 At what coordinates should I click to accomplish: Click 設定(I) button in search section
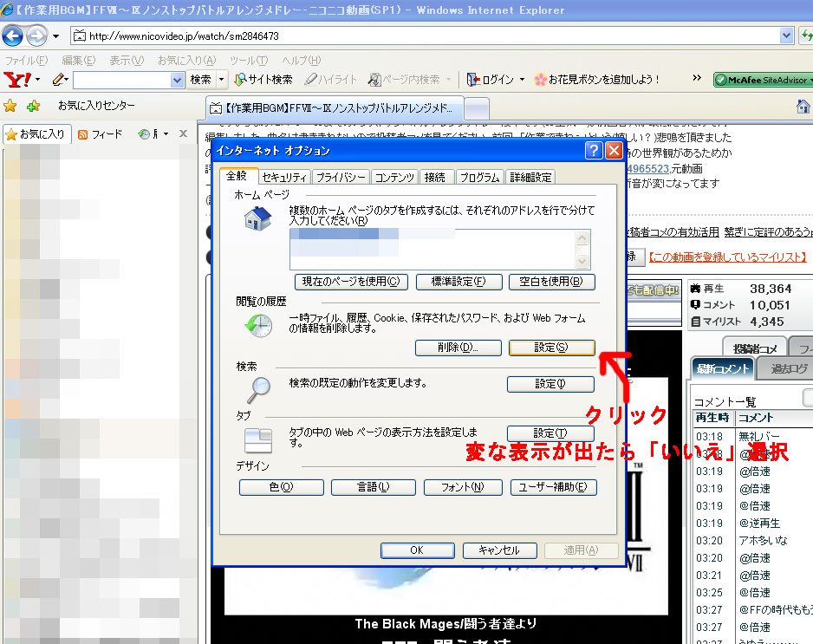coord(550,384)
